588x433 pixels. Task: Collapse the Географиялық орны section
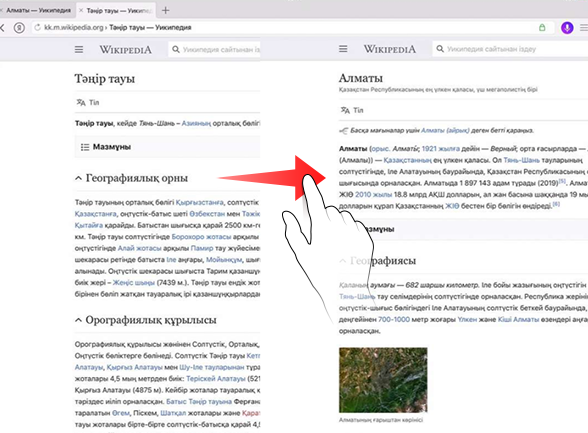click(x=78, y=178)
